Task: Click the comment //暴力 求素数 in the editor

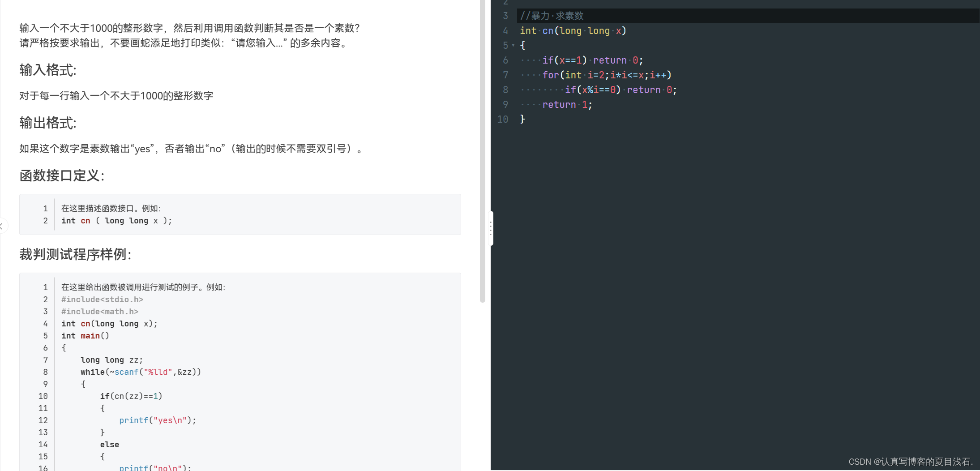Action: point(552,15)
